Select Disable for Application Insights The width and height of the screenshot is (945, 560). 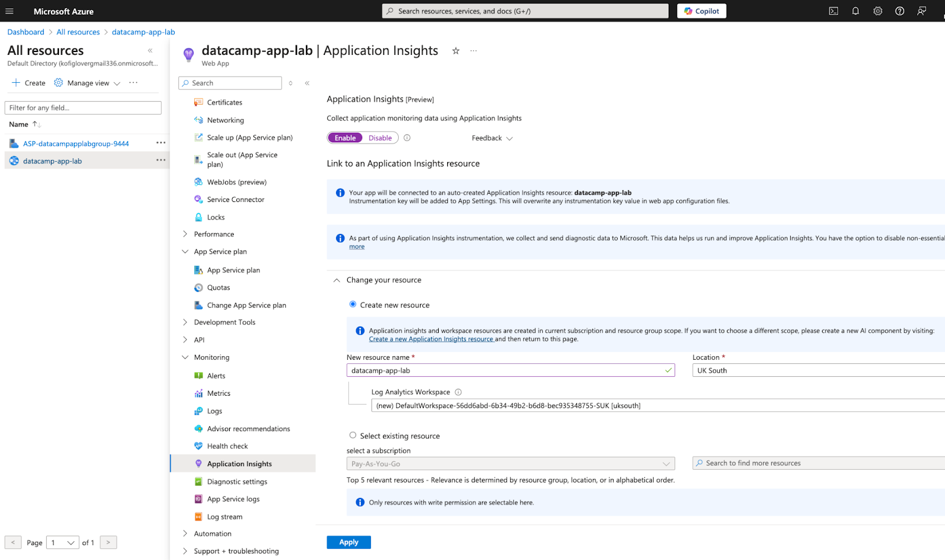[x=380, y=138]
